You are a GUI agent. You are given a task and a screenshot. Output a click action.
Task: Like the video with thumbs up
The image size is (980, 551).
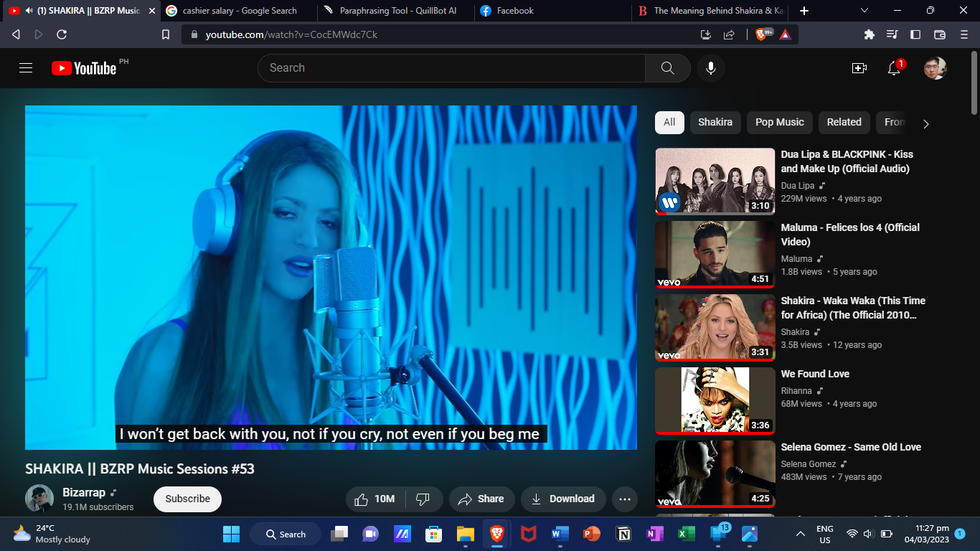pyautogui.click(x=376, y=499)
